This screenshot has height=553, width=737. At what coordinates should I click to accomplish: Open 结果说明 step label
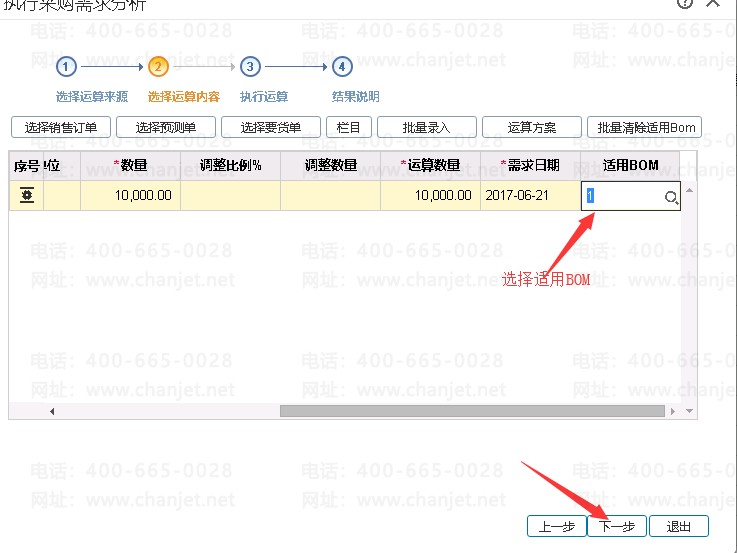coord(356,97)
